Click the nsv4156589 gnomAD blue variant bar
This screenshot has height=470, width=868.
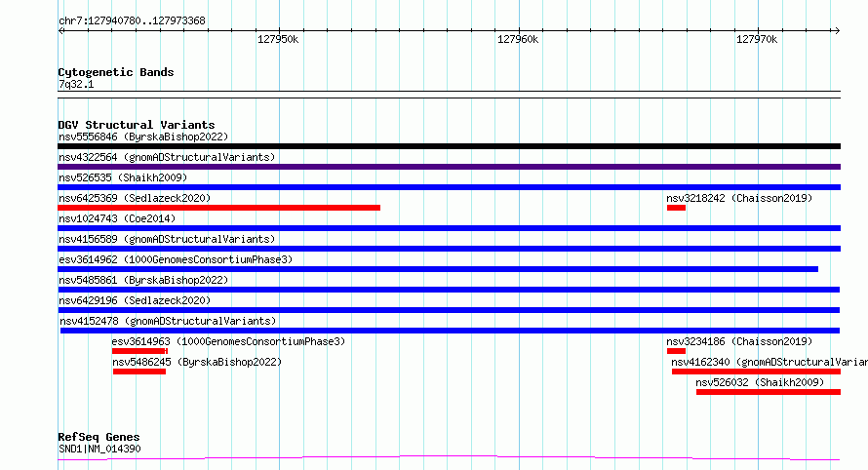pyautogui.click(x=449, y=249)
